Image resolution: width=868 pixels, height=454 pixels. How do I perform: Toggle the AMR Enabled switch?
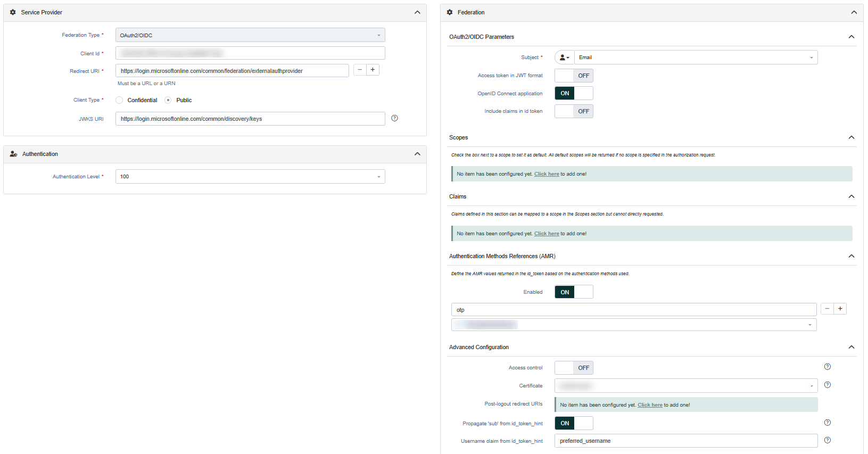574,292
